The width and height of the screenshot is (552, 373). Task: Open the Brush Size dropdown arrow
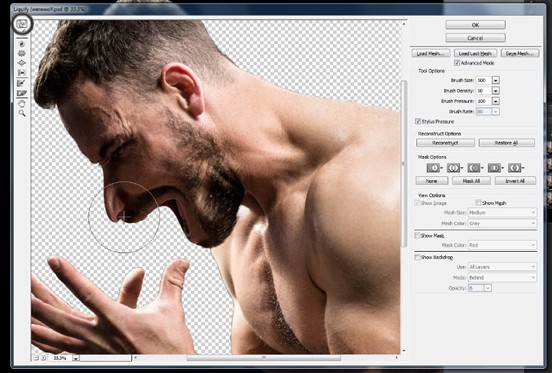496,80
